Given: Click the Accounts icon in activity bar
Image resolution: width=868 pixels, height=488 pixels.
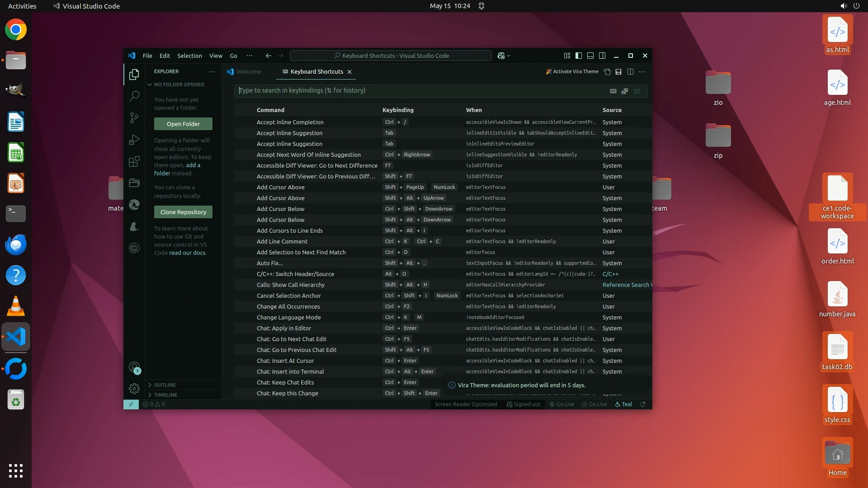Looking at the screenshot, I should tap(134, 367).
